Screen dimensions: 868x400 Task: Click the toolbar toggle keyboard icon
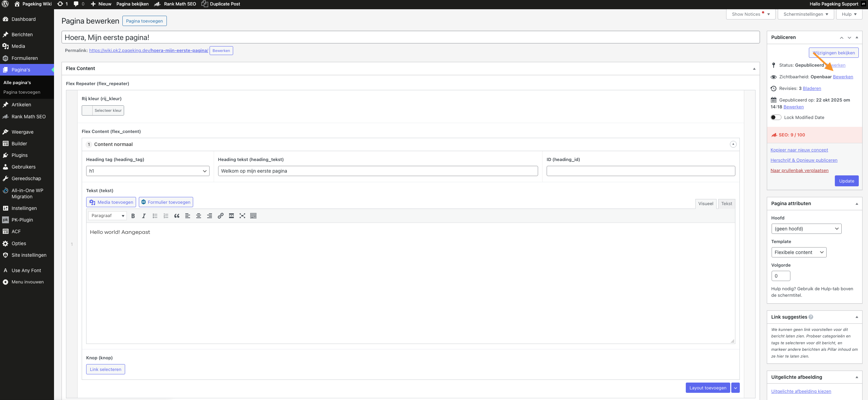tap(253, 216)
